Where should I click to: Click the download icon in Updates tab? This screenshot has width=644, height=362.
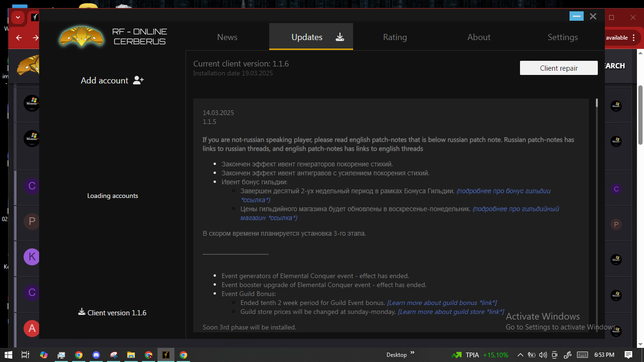(340, 37)
